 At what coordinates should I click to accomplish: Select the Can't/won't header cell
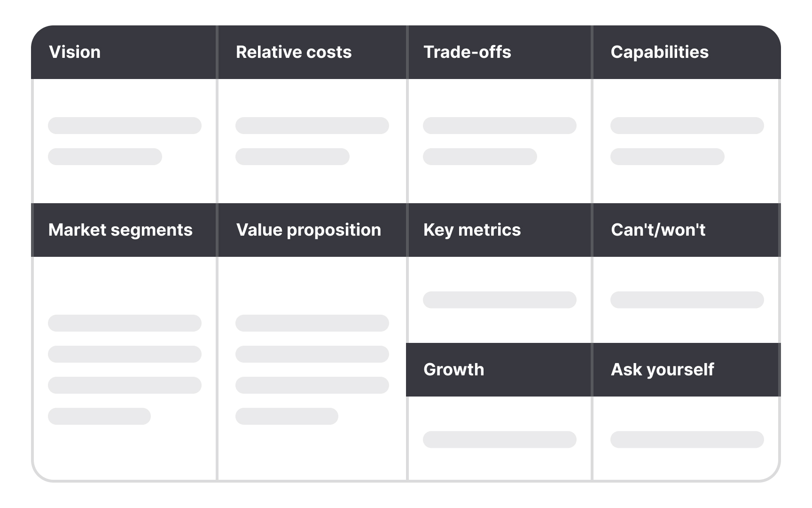point(658,230)
